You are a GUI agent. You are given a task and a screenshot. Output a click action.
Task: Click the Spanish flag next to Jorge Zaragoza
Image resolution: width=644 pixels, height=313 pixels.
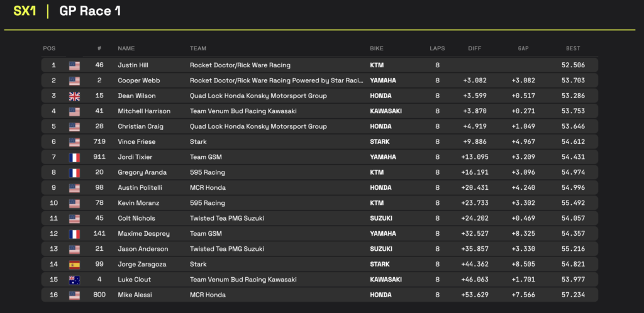(74, 265)
